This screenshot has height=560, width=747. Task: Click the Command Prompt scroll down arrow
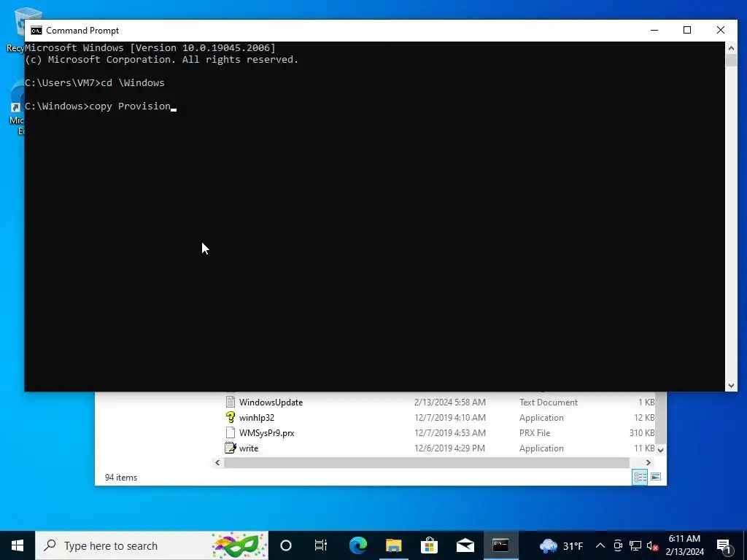(x=731, y=386)
